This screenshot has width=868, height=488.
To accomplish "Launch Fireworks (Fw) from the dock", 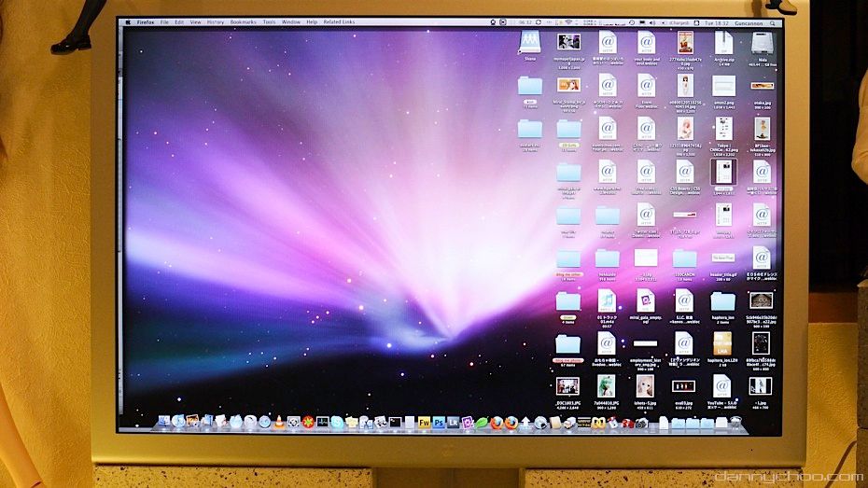I will (424, 423).
